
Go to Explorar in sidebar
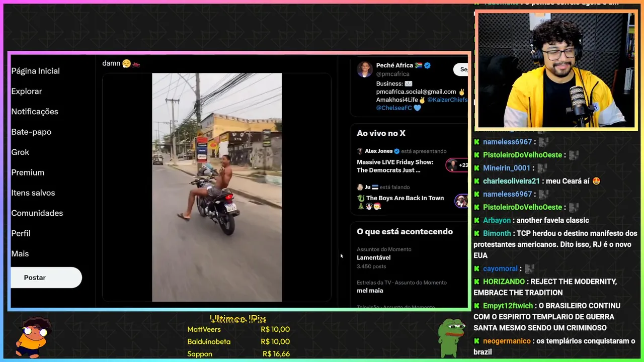pos(27,91)
